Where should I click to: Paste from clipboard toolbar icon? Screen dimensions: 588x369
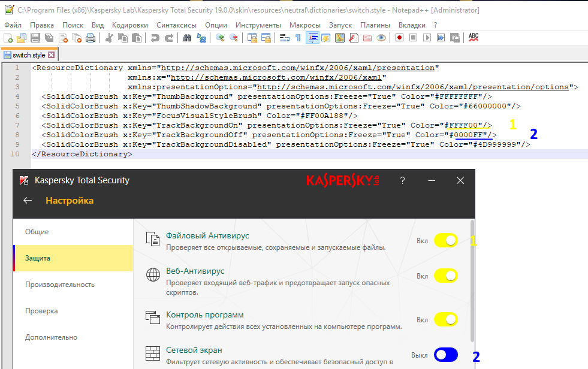[x=137, y=38]
